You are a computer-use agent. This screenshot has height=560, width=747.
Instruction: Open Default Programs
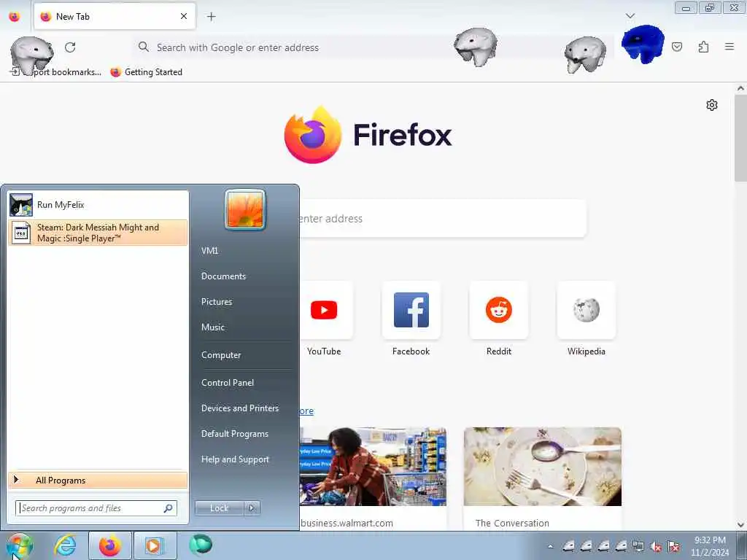point(235,434)
